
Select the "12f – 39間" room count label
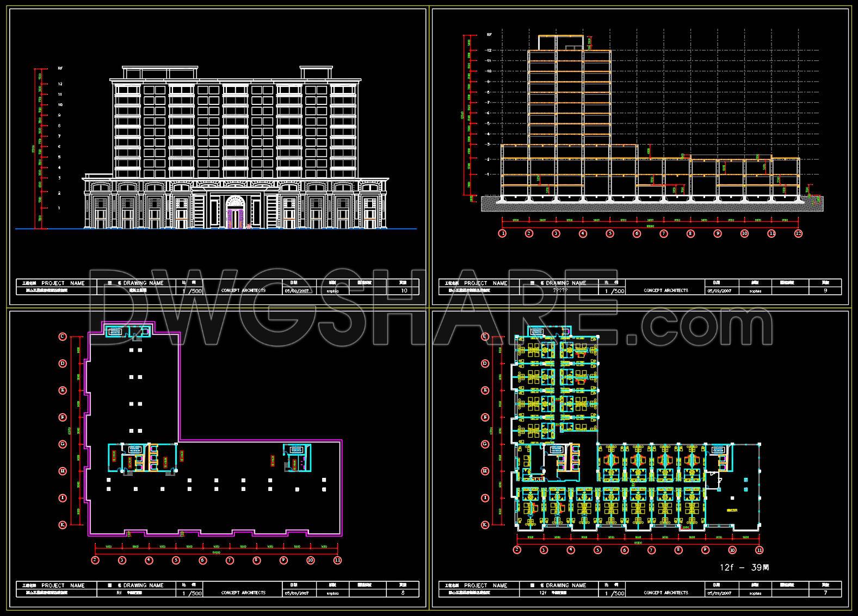pyautogui.click(x=744, y=567)
